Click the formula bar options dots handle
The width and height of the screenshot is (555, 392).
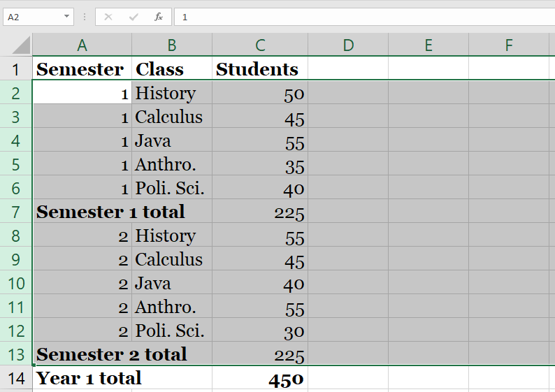85,17
